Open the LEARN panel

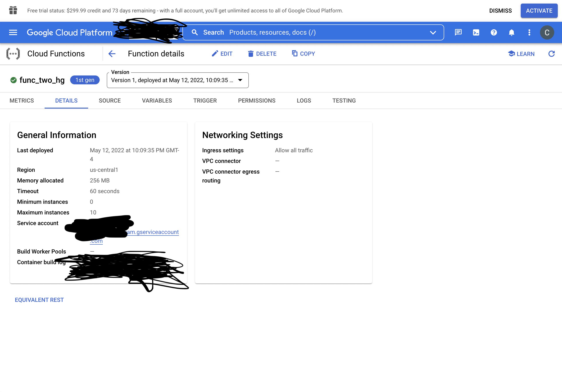coord(521,54)
